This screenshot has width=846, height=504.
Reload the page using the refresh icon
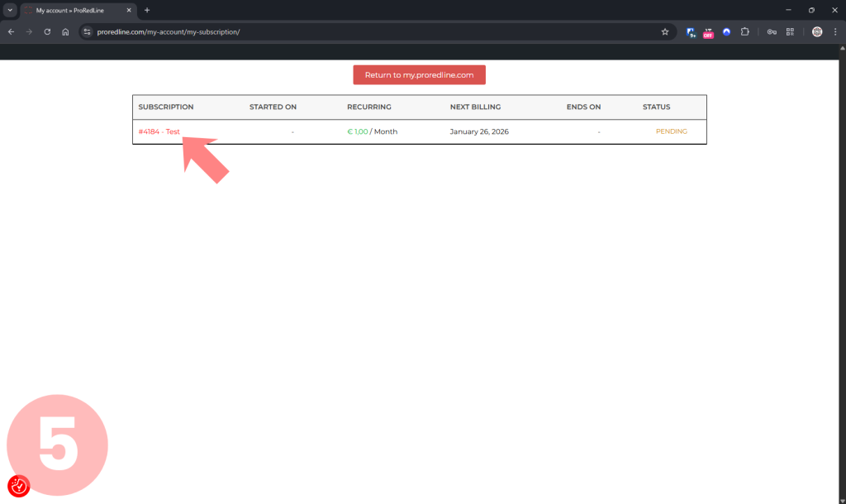click(x=47, y=32)
